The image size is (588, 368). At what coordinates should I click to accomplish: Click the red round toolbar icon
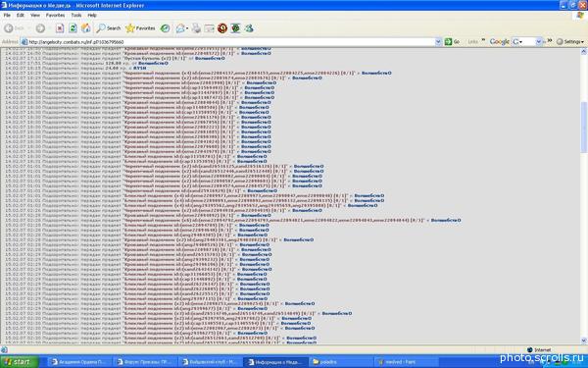[x=222, y=28]
